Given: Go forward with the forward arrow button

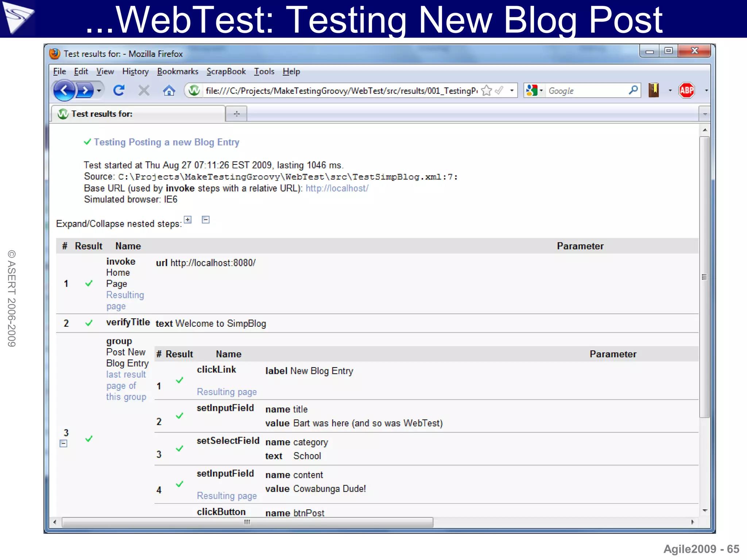Looking at the screenshot, I should [85, 90].
